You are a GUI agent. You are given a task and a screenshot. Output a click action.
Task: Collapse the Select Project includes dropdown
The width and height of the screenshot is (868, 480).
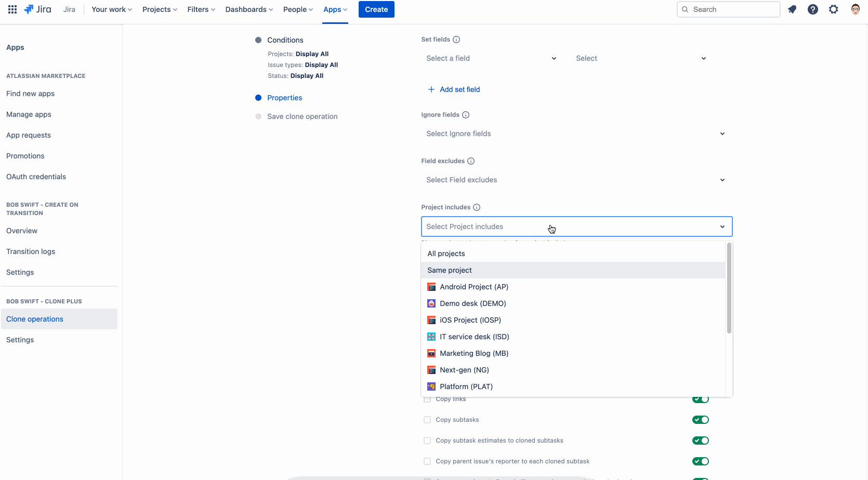[x=576, y=226]
